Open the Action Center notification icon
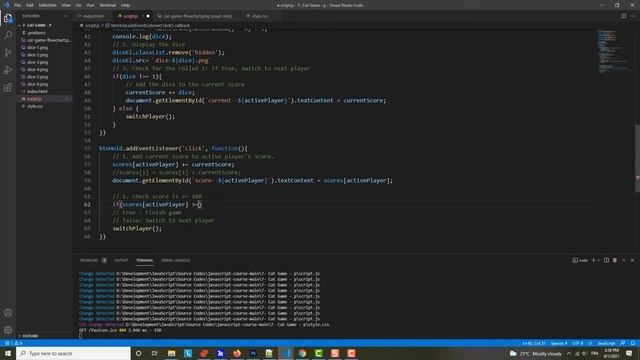 point(629,353)
